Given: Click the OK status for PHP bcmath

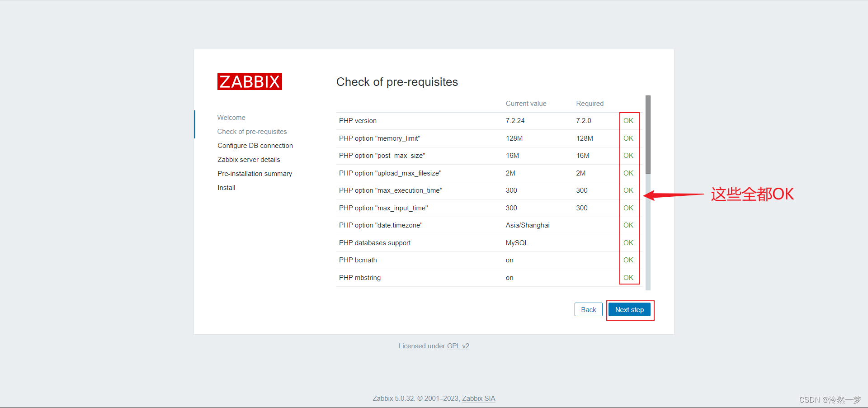Looking at the screenshot, I should (628, 260).
